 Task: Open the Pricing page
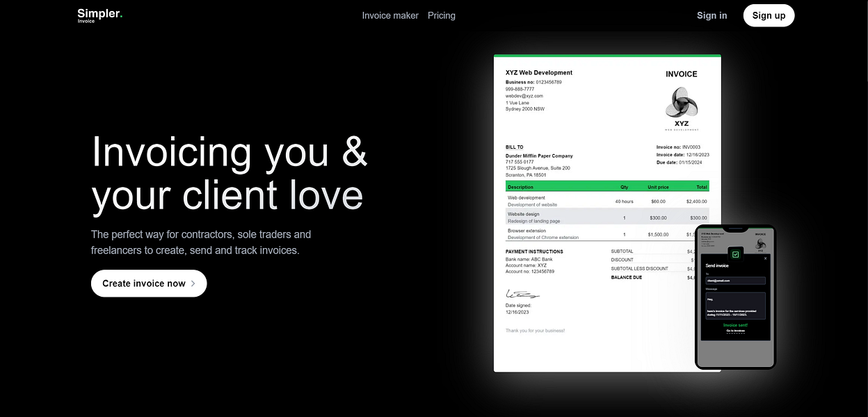[x=441, y=15]
